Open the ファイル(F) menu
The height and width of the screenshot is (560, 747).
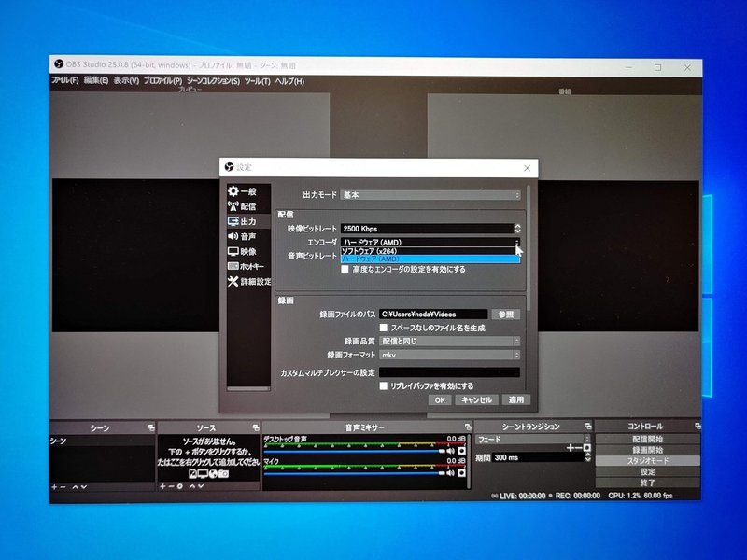64,80
